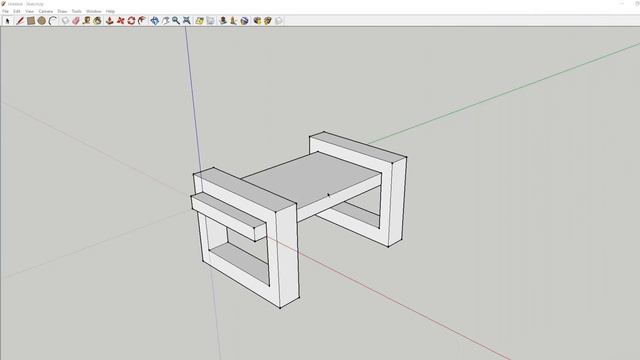Select the Arc tool
The image size is (640, 360).
53,20
